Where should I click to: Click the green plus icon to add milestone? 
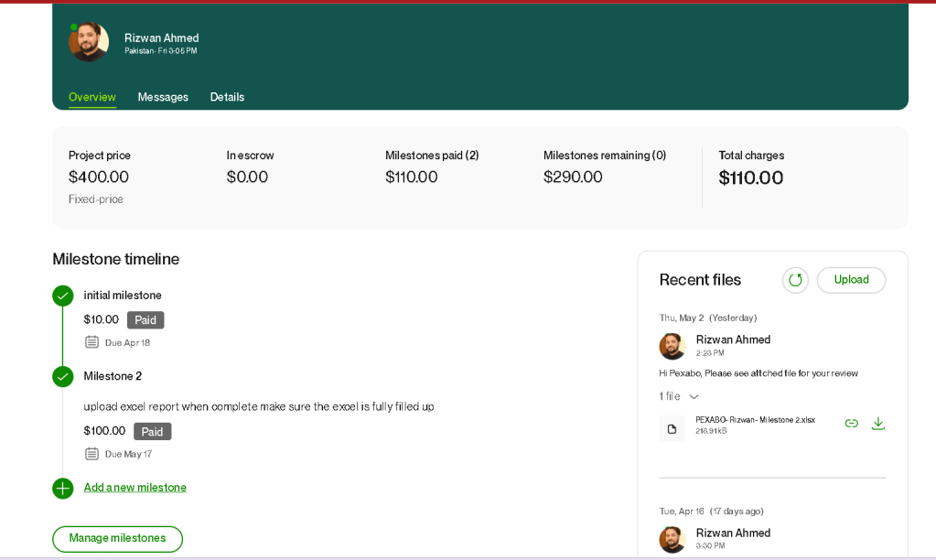tap(63, 489)
